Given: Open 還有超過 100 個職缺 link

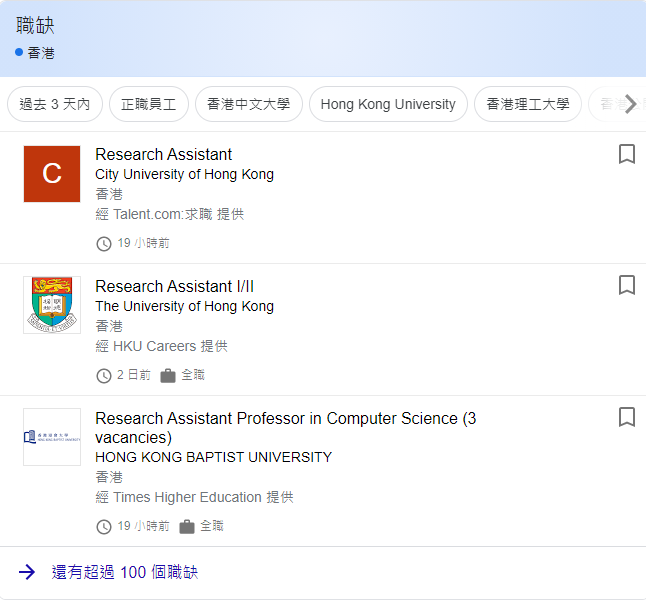Looking at the screenshot, I should pos(124,572).
